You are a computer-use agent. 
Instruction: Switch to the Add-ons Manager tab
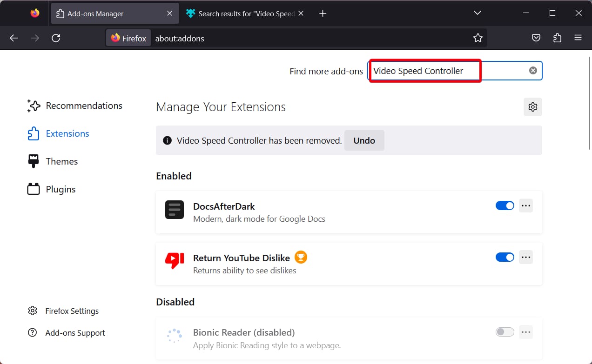click(x=114, y=13)
